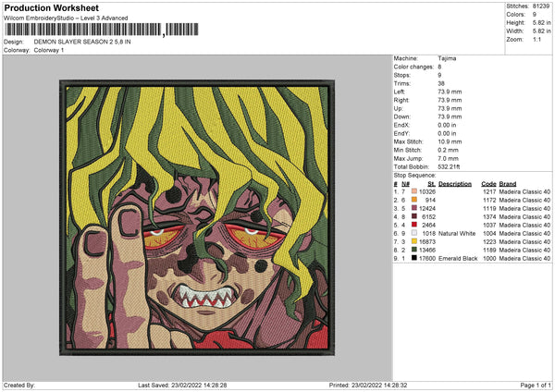Click the 'Color changes:' label
This screenshot has width=555, height=392.
(413, 67)
